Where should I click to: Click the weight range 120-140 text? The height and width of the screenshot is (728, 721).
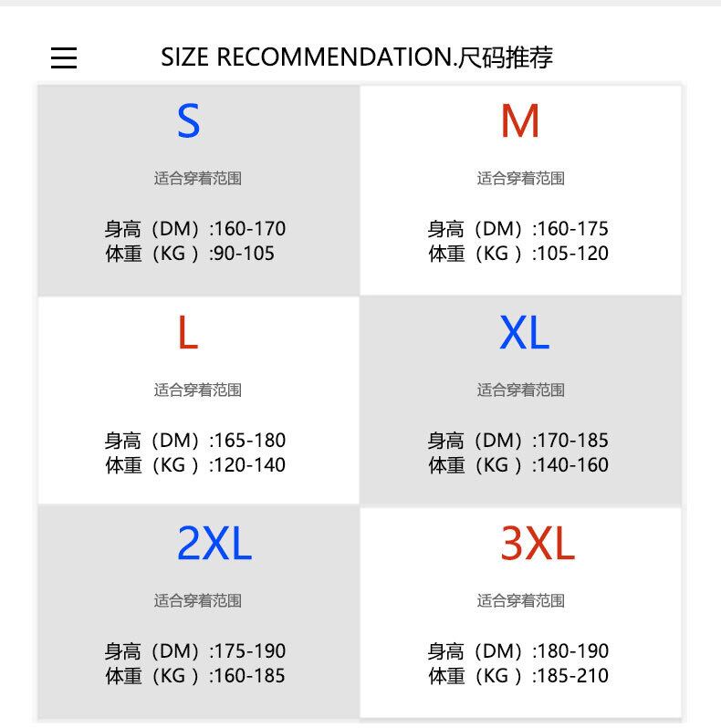[x=195, y=465]
